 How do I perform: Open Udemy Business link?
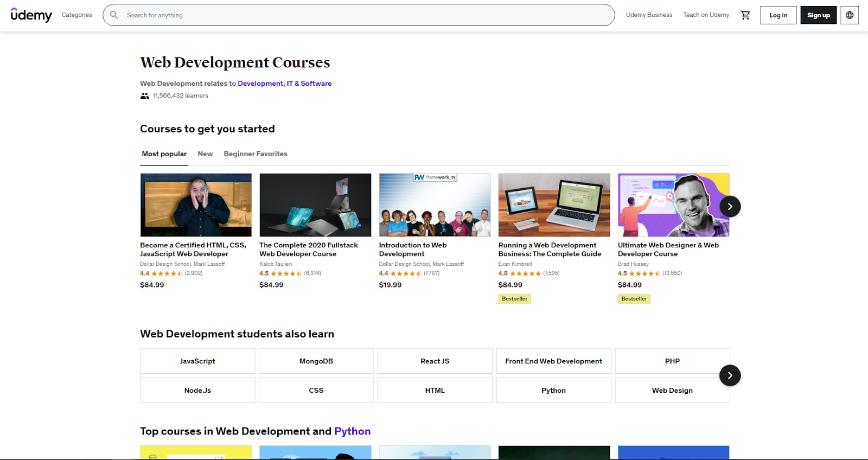click(x=649, y=15)
